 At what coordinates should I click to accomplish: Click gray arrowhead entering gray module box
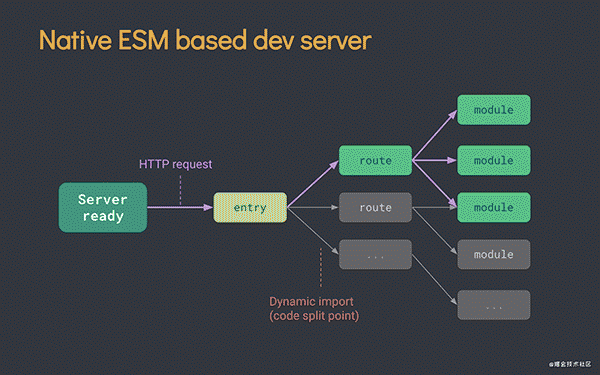click(454, 251)
